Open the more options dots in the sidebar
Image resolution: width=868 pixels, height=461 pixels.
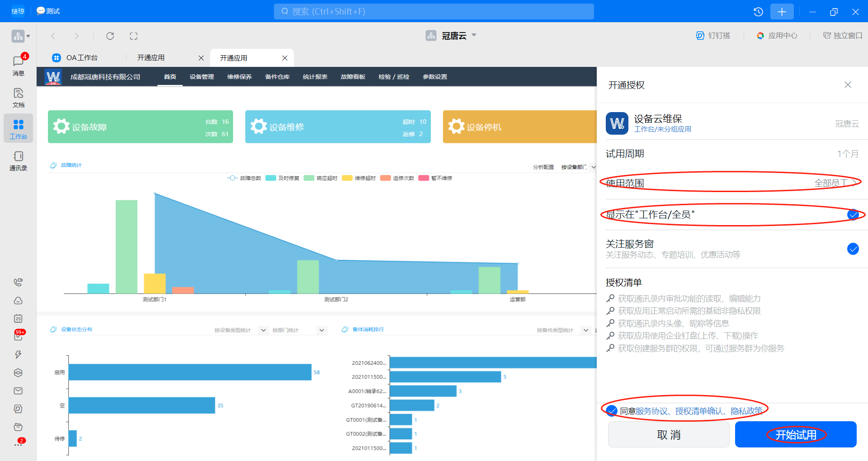18,445
